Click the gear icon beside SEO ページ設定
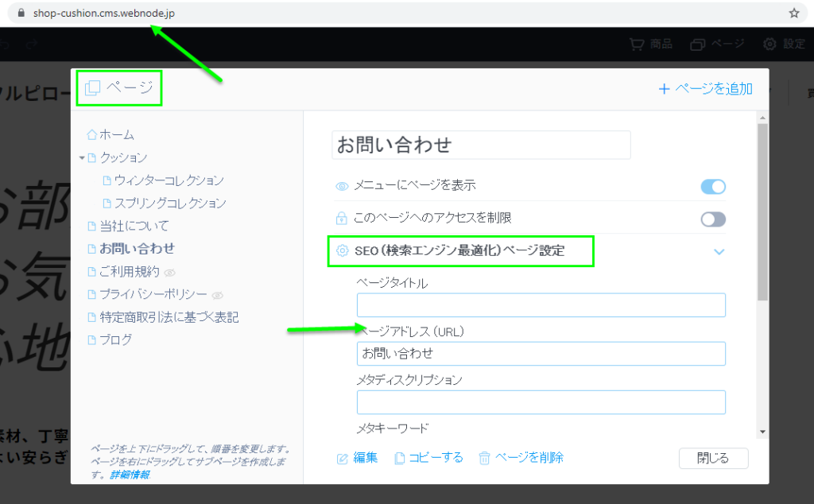Screen dimensions: 814x504 [342, 250]
